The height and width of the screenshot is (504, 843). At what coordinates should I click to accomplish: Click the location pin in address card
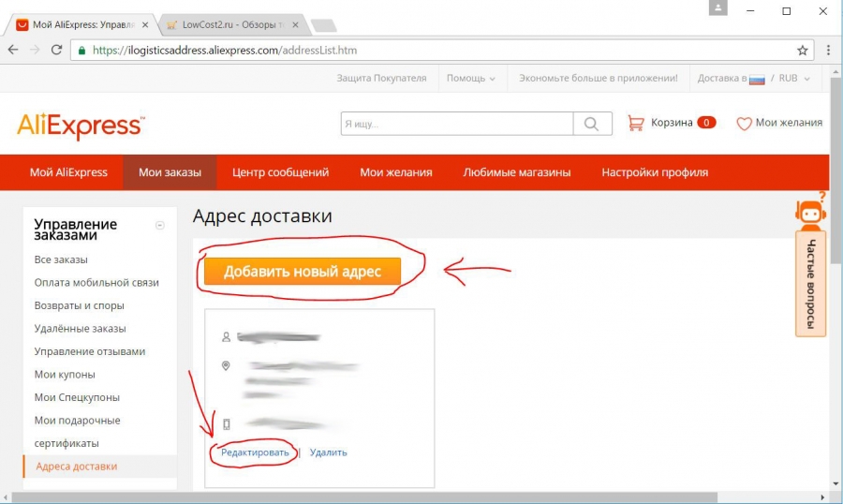pyautogui.click(x=226, y=365)
